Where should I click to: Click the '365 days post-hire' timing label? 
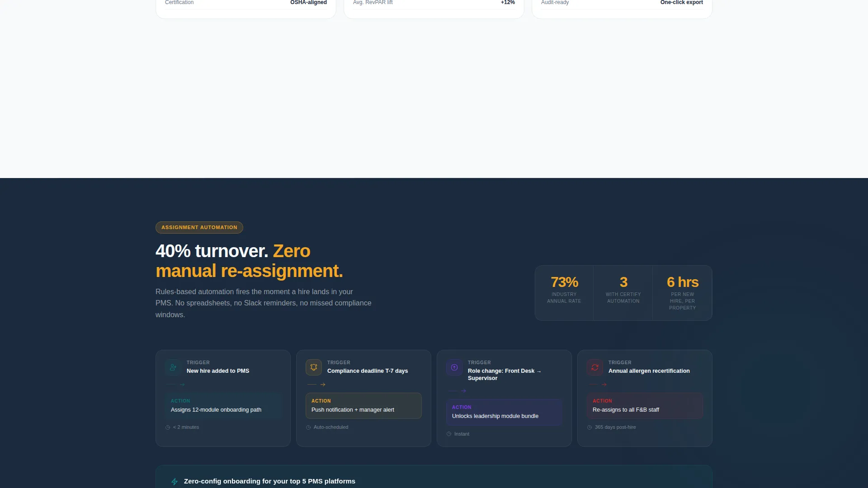click(x=615, y=427)
